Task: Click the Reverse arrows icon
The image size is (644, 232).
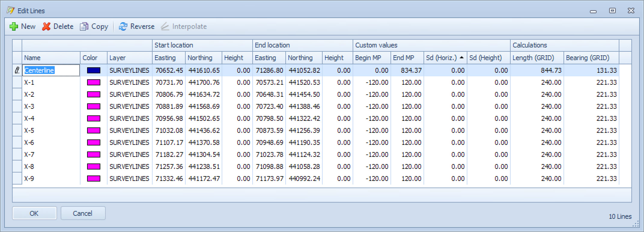Action: point(123,27)
